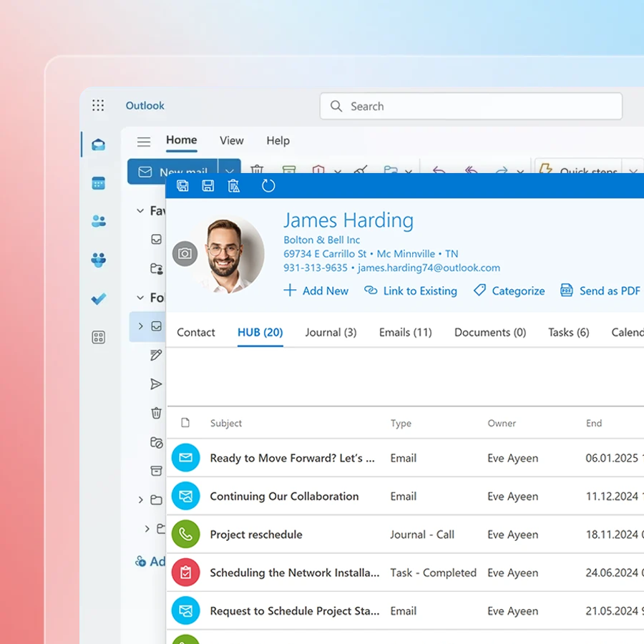Click Send as PDF
Screen dimensions: 644x644
pos(600,291)
